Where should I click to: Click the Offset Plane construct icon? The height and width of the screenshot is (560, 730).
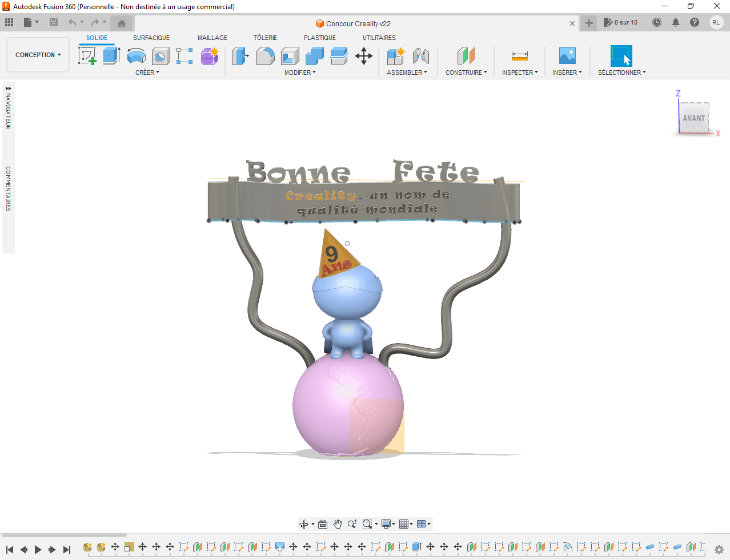(x=466, y=56)
